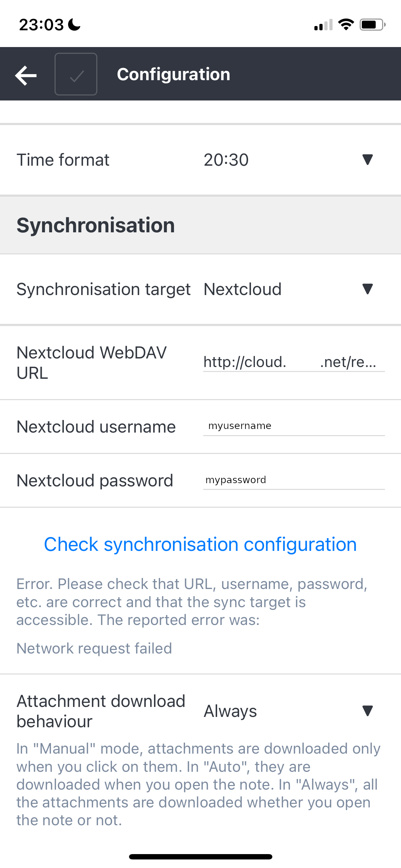The image size is (401, 868).
Task: Open the Time format dropdown
Action: [x=367, y=160]
